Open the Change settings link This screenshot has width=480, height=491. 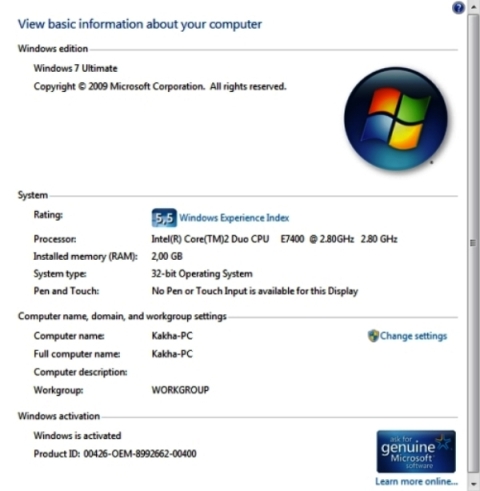coord(413,336)
